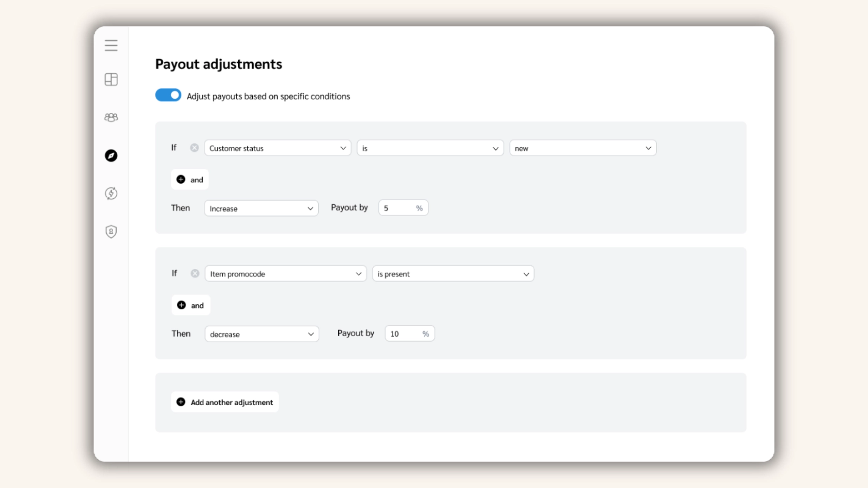Click Add another adjustment button

[x=225, y=402]
